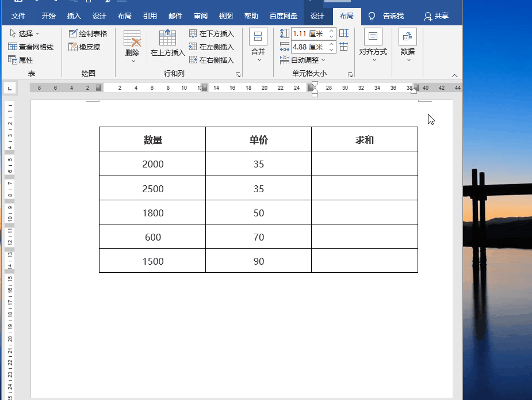Click the cell containing 50
The height and width of the screenshot is (400, 532).
pos(259,212)
